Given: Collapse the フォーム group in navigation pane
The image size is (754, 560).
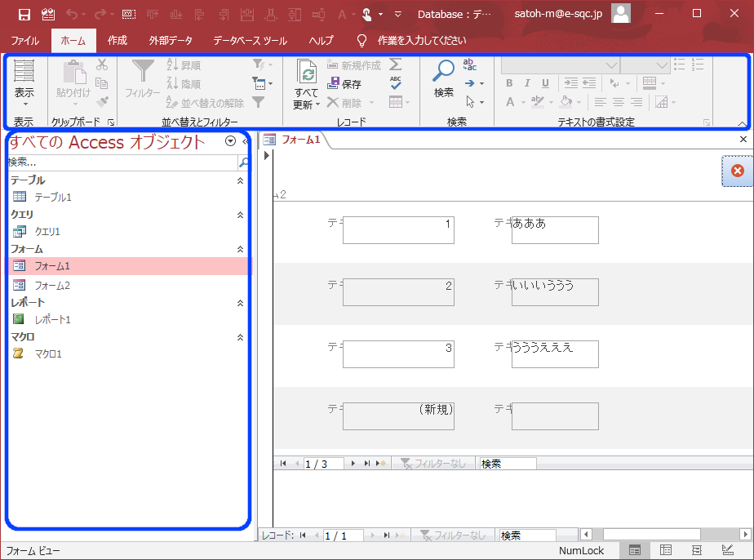Looking at the screenshot, I should 240,249.
